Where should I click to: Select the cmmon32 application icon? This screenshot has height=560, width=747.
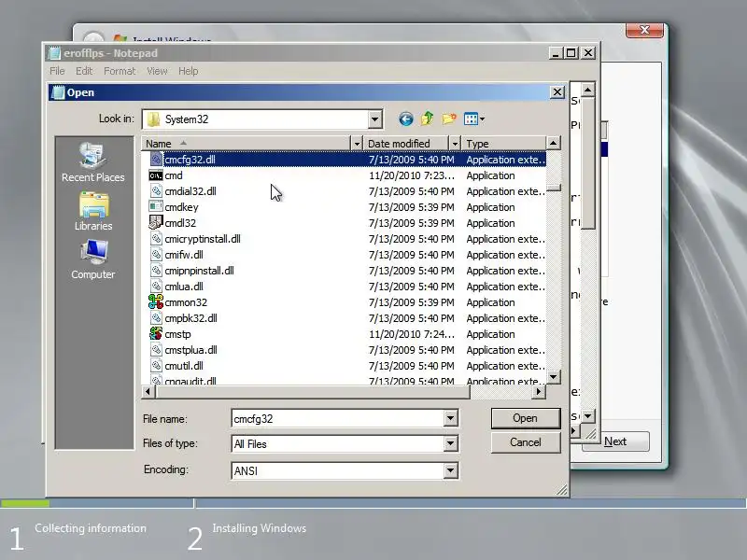(x=156, y=302)
